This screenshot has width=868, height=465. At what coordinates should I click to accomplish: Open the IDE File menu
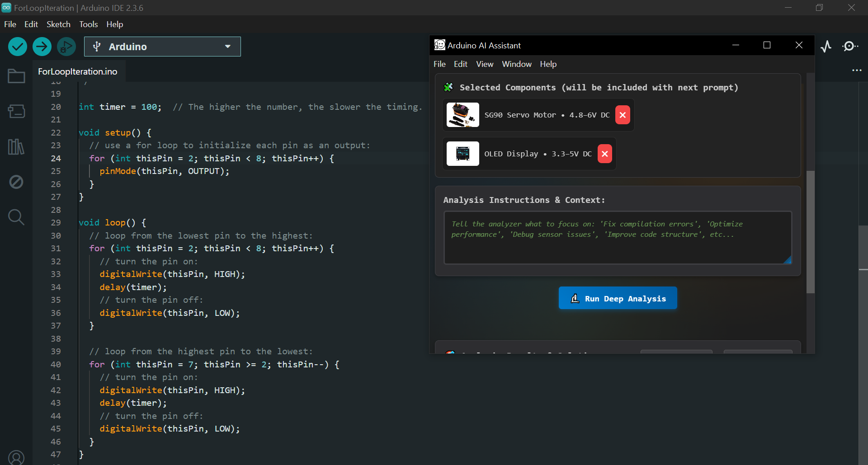(x=10, y=24)
